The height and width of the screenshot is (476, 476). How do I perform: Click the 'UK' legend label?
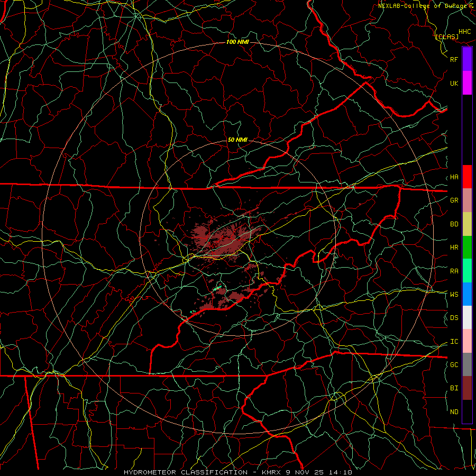tap(454, 83)
